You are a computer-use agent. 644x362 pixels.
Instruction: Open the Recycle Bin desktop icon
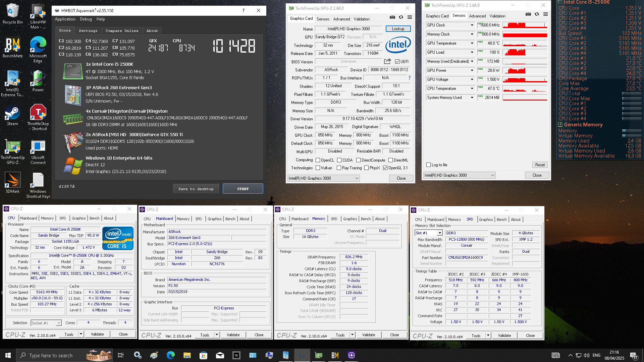pos(13,14)
